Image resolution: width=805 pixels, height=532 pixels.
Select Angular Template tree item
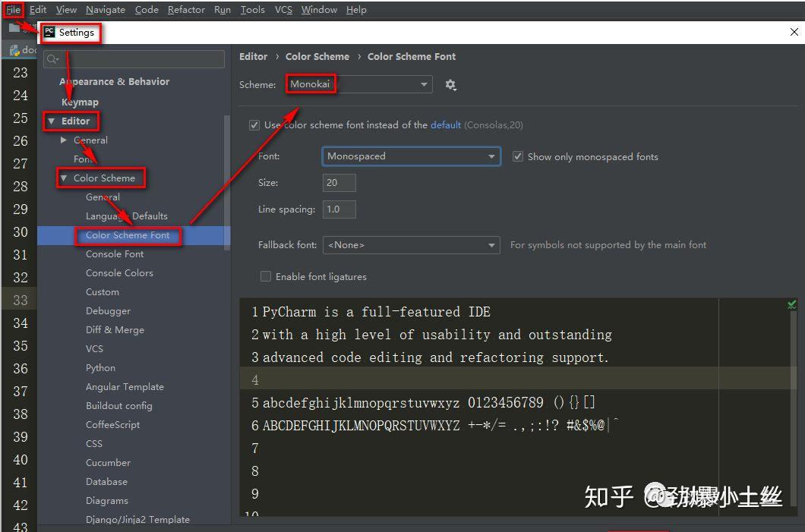click(x=125, y=387)
